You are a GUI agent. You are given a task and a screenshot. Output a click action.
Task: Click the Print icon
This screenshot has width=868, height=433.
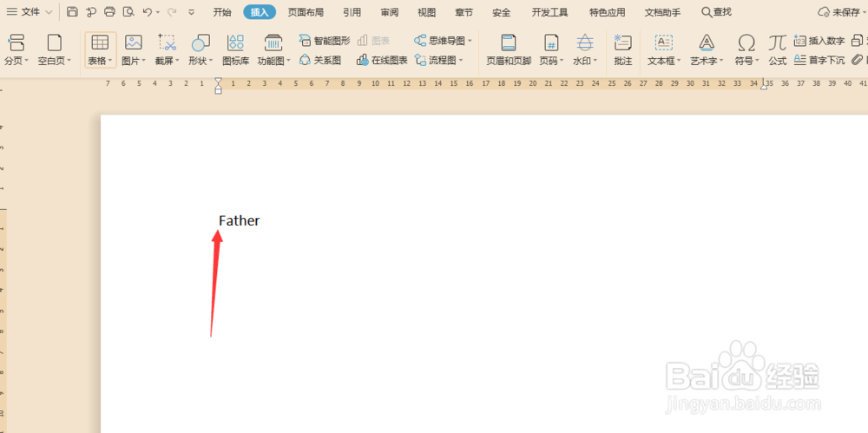[x=109, y=11]
